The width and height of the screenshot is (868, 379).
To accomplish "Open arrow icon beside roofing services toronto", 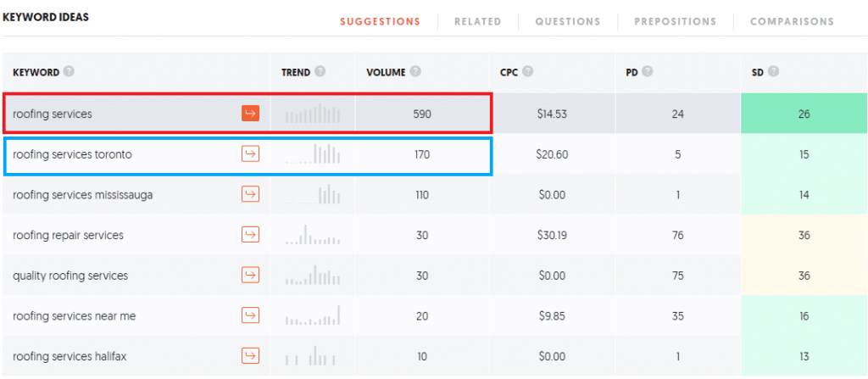I will [x=251, y=154].
